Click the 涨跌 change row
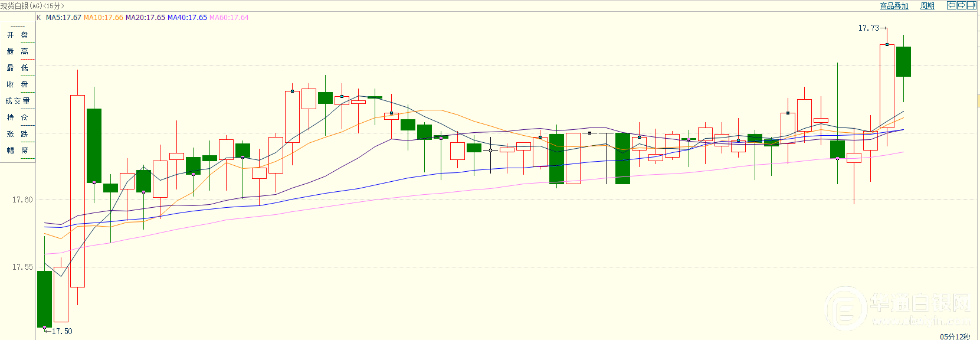 point(18,134)
